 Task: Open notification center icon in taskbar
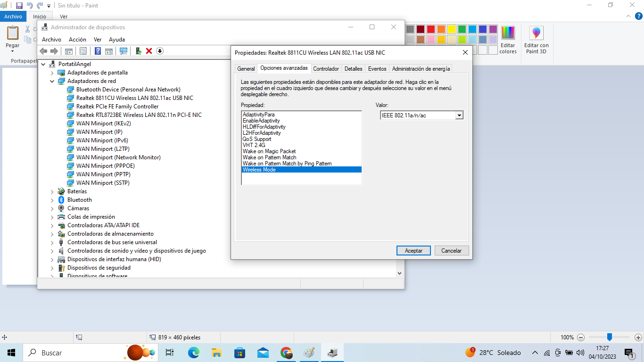point(629,352)
